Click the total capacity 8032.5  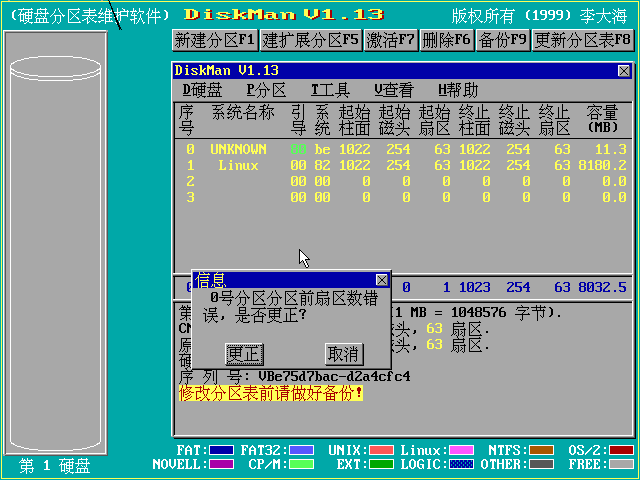click(602, 287)
